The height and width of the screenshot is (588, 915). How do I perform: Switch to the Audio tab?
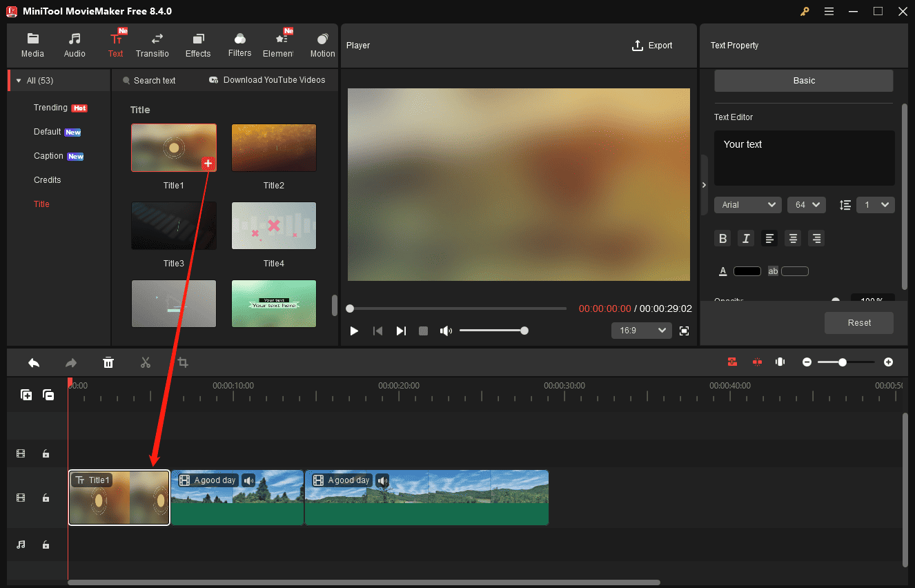(75, 46)
